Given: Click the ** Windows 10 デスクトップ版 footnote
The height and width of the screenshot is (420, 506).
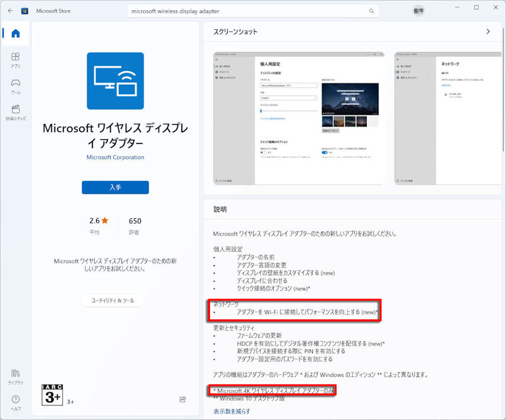Looking at the screenshot, I should 249,398.
